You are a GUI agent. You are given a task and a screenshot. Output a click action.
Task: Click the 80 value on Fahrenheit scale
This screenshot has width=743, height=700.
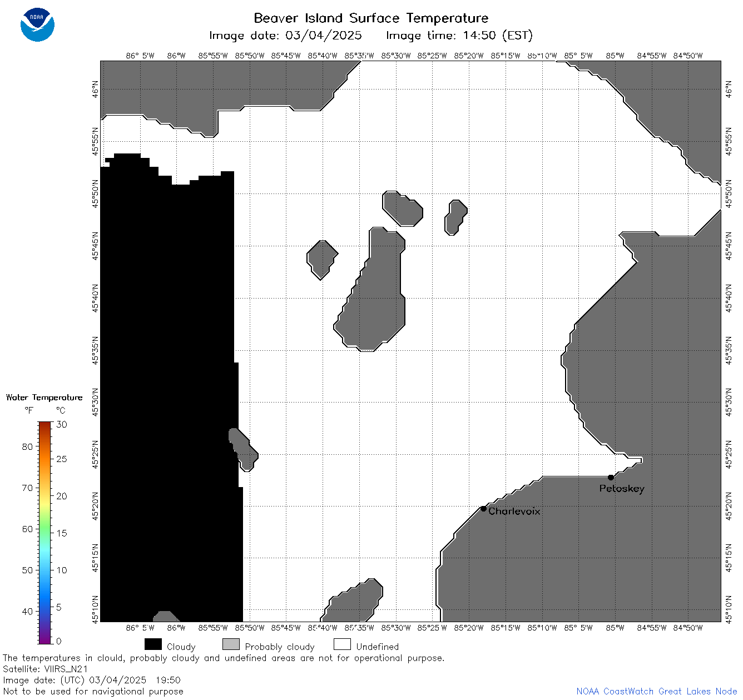click(27, 446)
